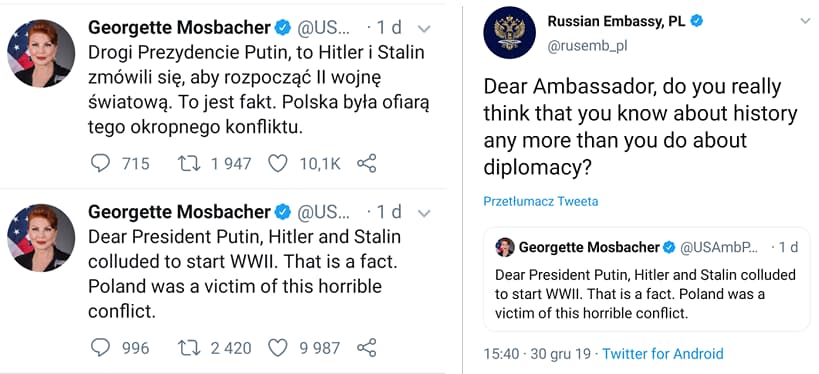The height and width of the screenshot is (374, 819).
Task: Like the Polish-language tweet with 10,1K
Action: tap(277, 164)
